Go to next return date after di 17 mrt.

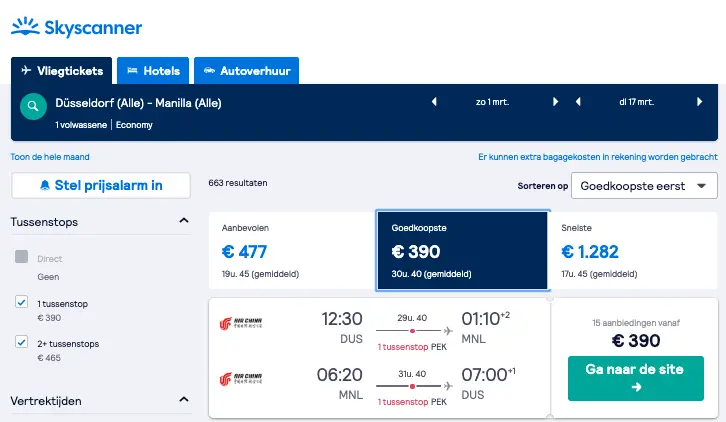coord(699,101)
